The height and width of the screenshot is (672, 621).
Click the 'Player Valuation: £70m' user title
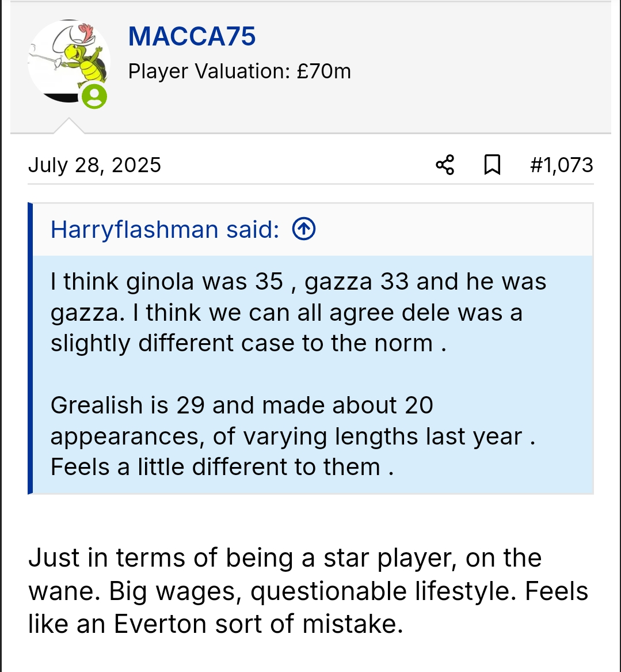(239, 71)
